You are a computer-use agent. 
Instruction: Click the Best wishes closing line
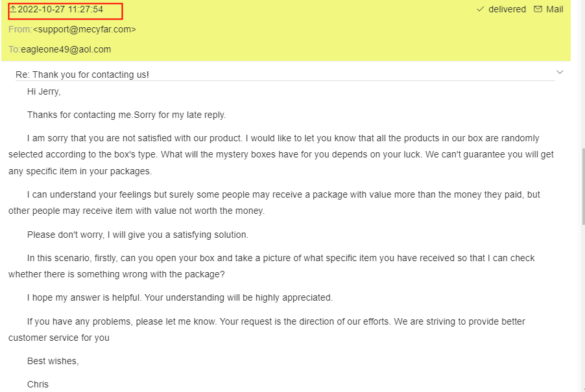pyautogui.click(x=53, y=361)
